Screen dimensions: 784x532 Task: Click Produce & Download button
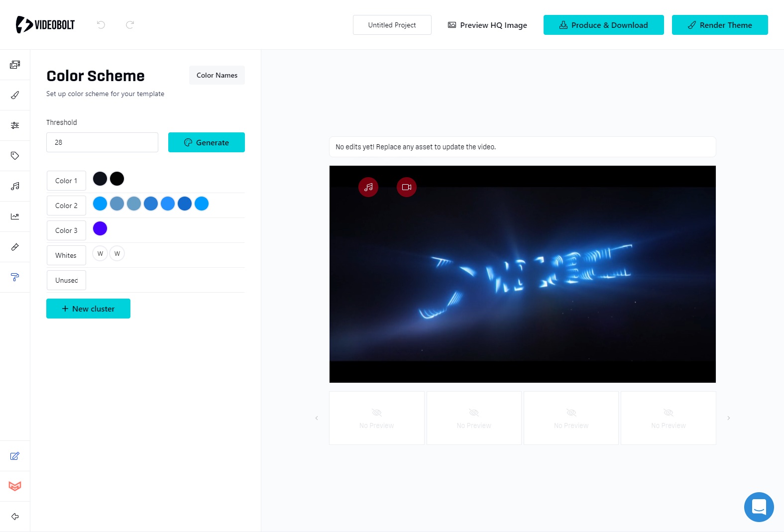(x=604, y=25)
